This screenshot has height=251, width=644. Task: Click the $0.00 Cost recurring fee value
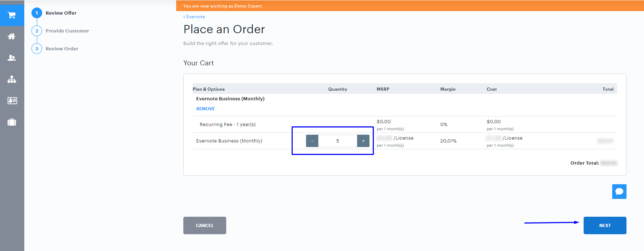pyautogui.click(x=494, y=122)
